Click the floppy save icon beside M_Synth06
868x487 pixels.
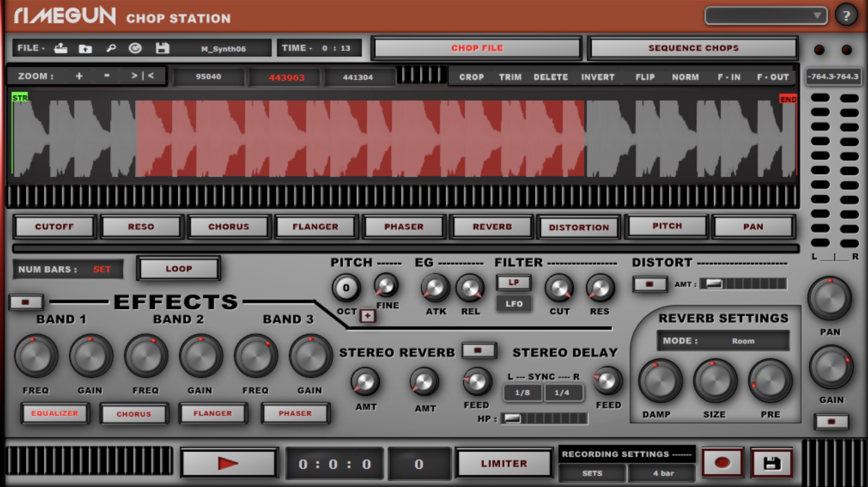162,48
